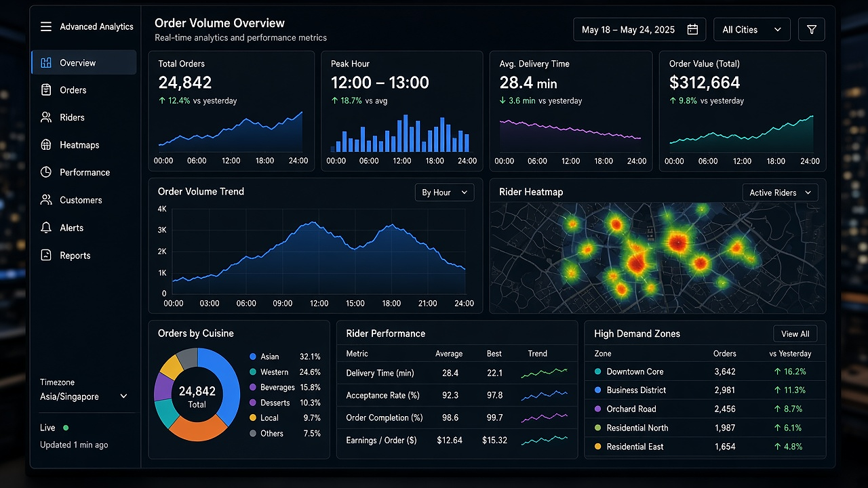This screenshot has width=868, height=488.
Task: Open Riders in sidebar
Action: pyautogui.click(x=84, y=117)
